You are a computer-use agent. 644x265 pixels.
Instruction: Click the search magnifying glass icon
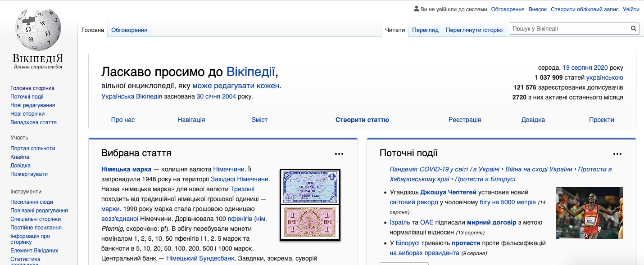(633, 29)
